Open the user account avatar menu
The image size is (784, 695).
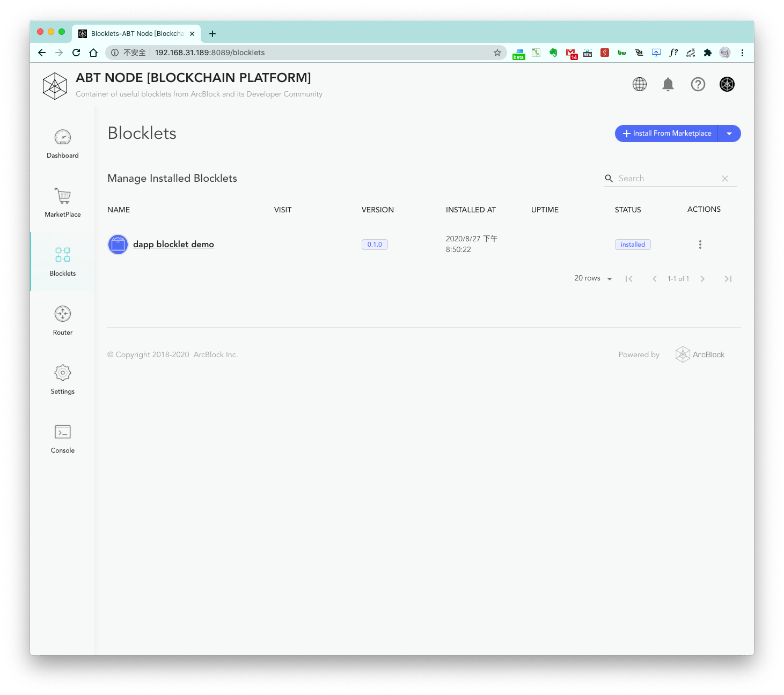pyautogui.click(x=727, y=84)
